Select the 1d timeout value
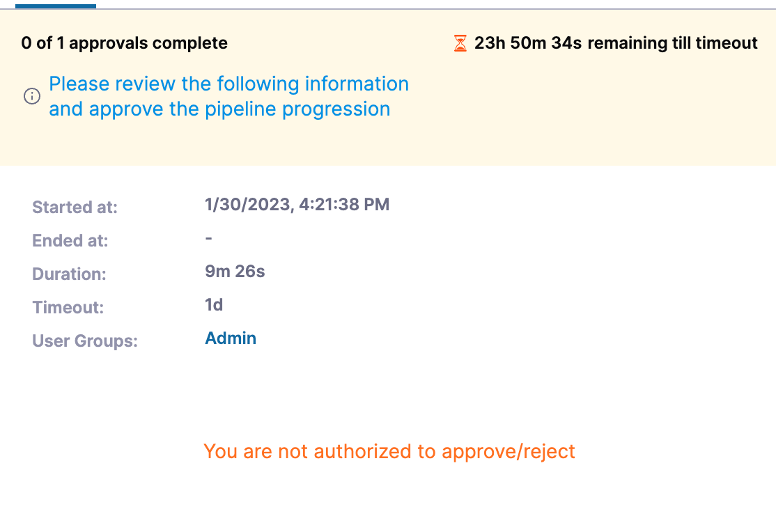The height and width of the screenshot is (532, 776). pos(214,305)
